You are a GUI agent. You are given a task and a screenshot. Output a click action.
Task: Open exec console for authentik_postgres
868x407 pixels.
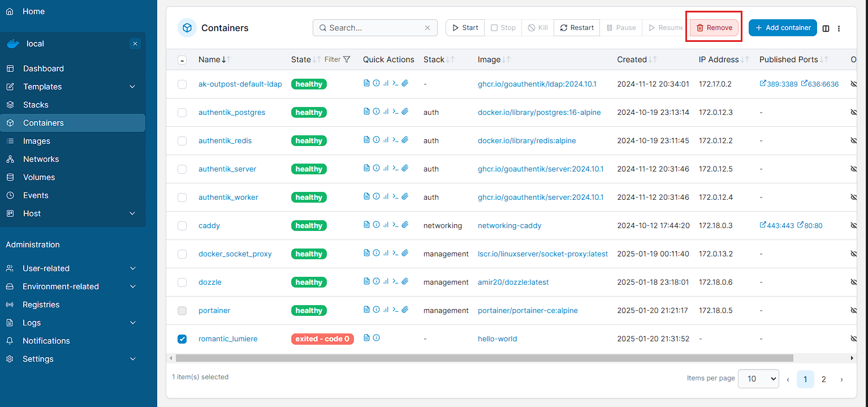click(x=395, y=112)
